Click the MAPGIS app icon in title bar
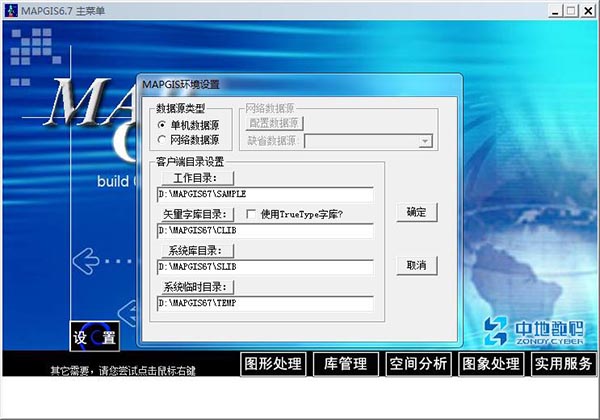600x420 pixels. tap(11, 10)
